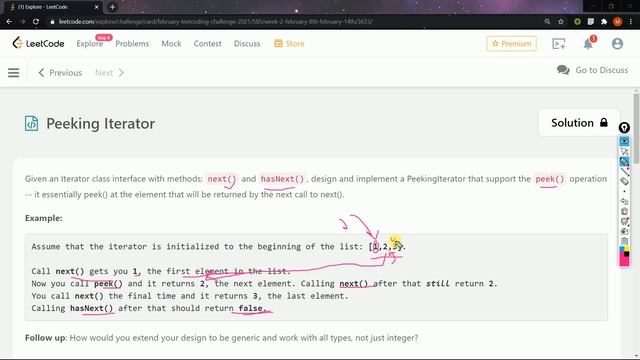Click Go to Discuss link
Screen dimensions: 640x360
(592, 70)
